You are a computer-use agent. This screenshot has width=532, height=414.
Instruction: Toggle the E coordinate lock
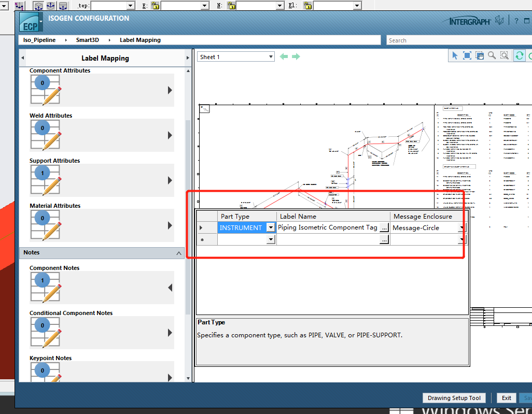tap(156, 5)
